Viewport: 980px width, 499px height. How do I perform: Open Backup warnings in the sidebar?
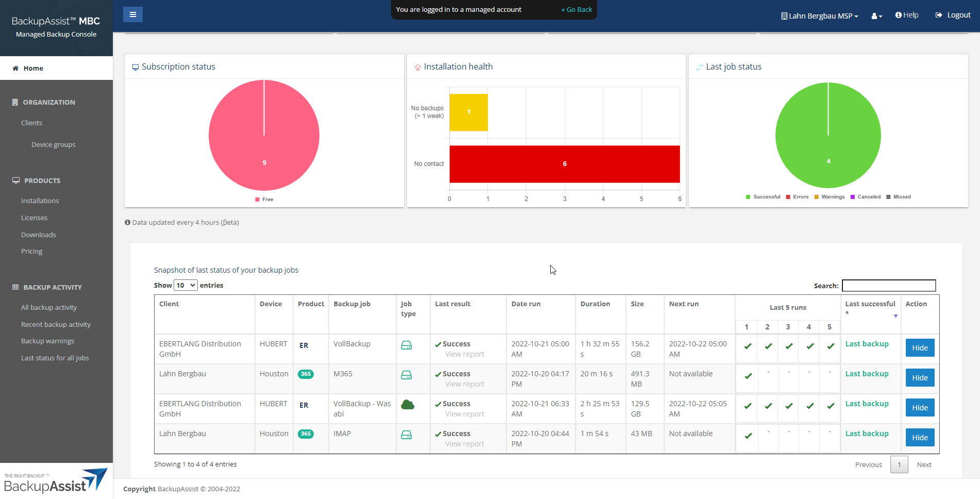tap(47, 341)
